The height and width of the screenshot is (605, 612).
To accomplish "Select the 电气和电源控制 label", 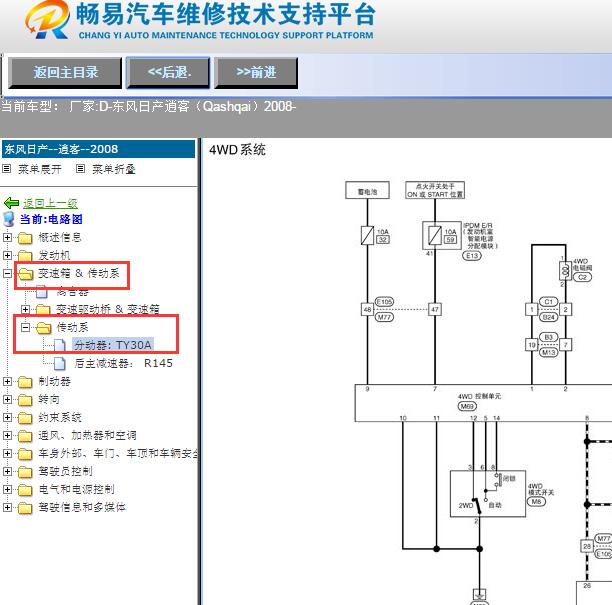I will click(x=76, y=489).
